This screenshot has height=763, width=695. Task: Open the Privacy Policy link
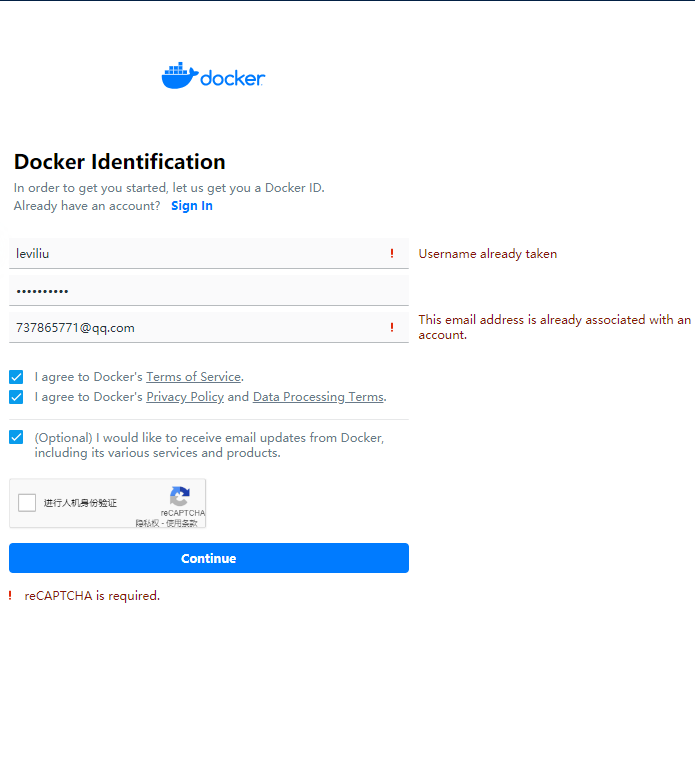point(185,397)
